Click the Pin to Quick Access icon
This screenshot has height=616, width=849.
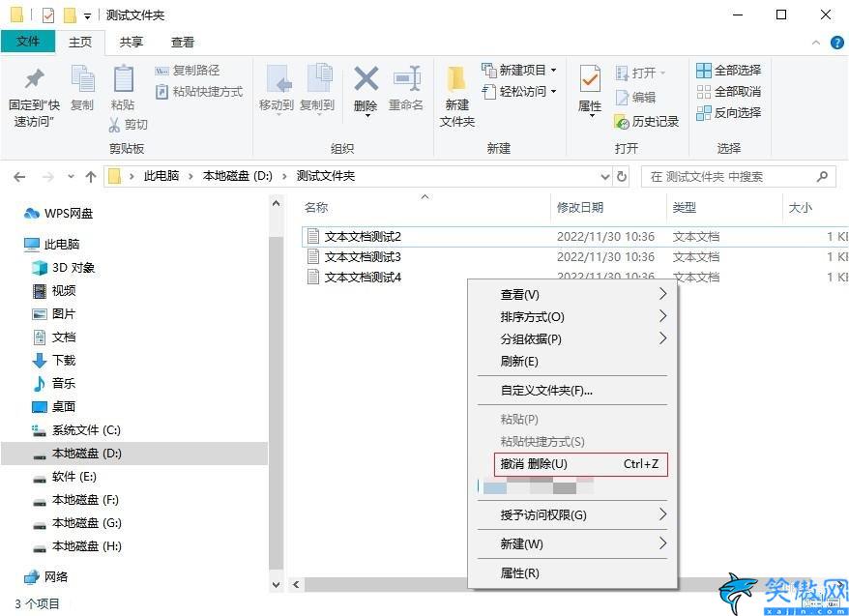(34, 79)
